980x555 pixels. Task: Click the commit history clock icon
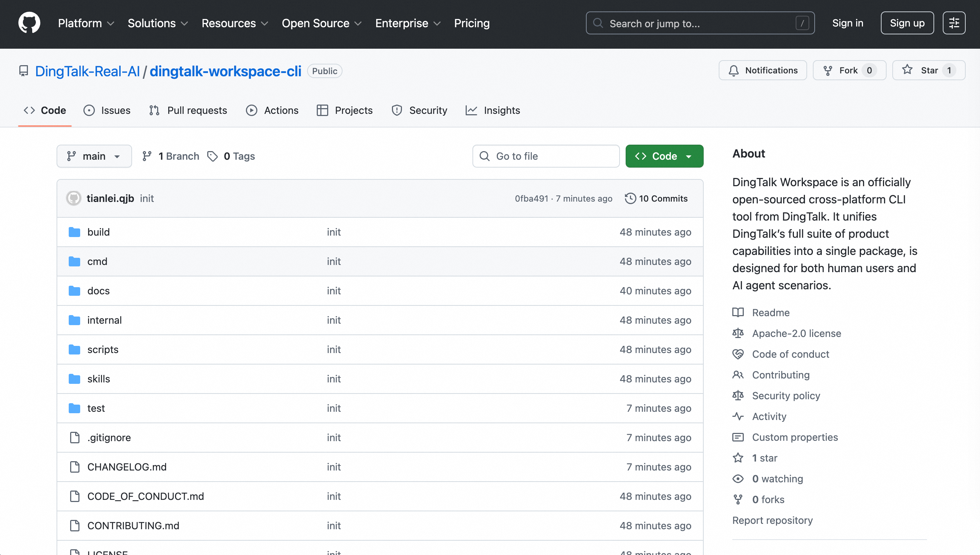click(x=630, y=199)
